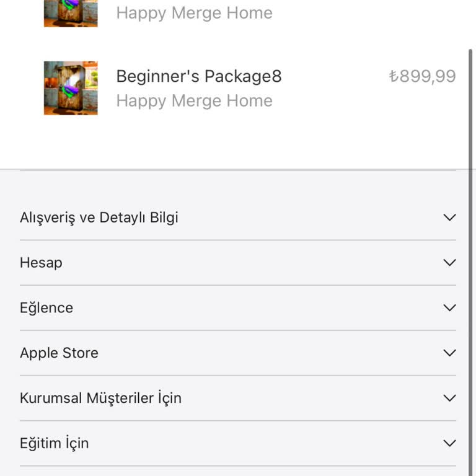Click the Kurumsal Müşteriler İçin chevron
This screenshot has width=476, height=476.
pos(450,399)
